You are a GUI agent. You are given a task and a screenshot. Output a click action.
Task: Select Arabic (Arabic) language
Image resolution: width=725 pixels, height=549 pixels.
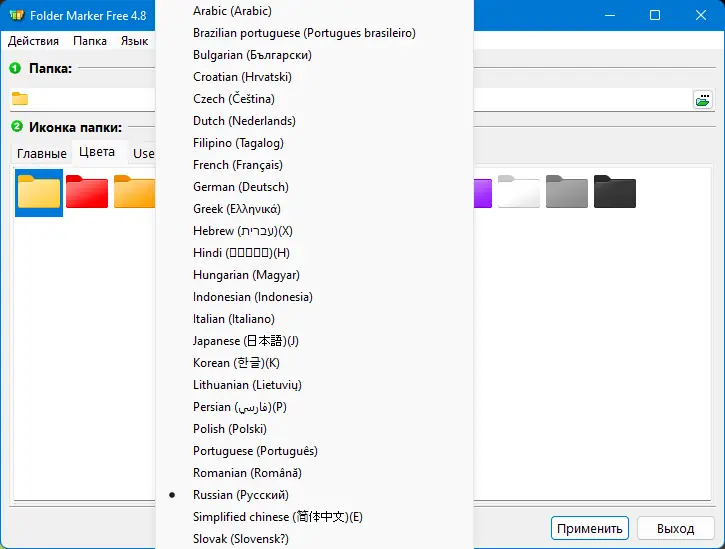click(x=314, y=11)
